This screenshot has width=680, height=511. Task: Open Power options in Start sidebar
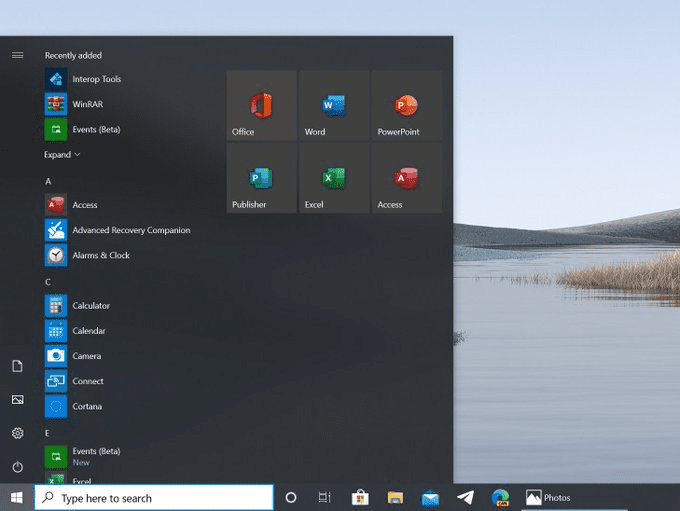tap(17, 467)
